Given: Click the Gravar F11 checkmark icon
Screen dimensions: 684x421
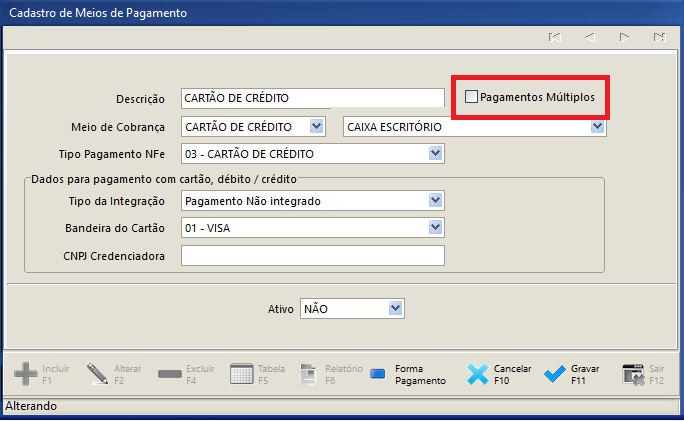Looking at the screenshot, I should tap(555, 374).
